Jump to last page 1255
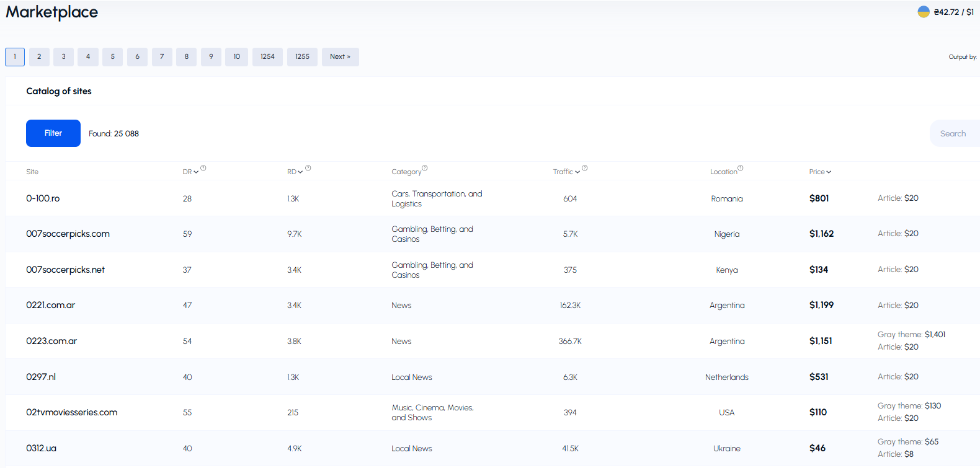This screenshot has width=980, height=468. pyautogui.click(x=302, y=57)
